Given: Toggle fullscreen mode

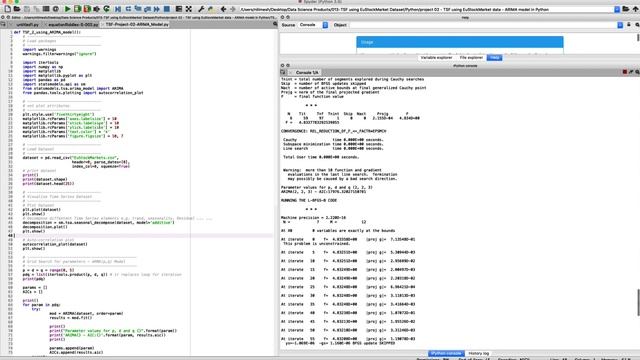Looking at the screenshot, I should point(189,9).
